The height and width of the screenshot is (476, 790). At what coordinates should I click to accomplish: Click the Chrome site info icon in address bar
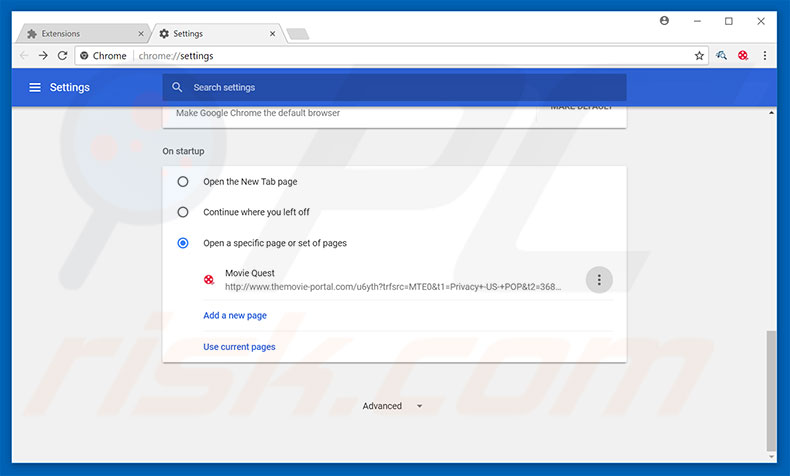click(x=84, y=55)
